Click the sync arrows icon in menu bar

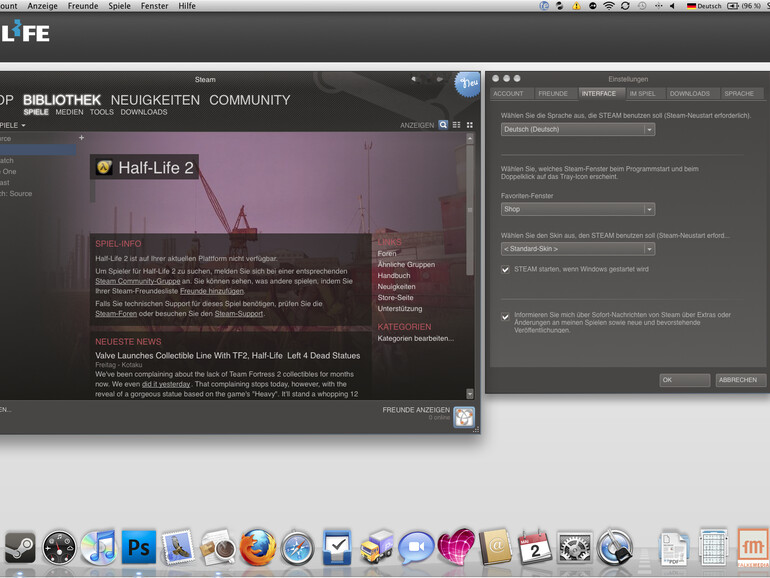(x=625, y=6)
